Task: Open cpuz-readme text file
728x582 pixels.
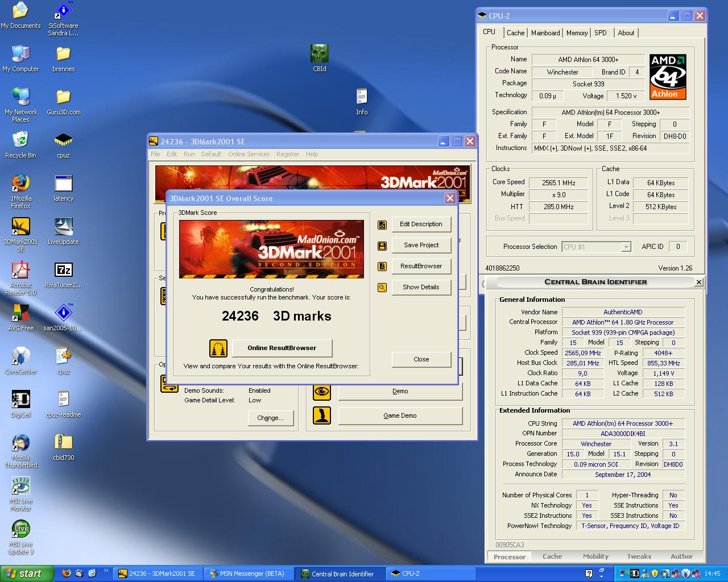Action: tap(63, 404)
